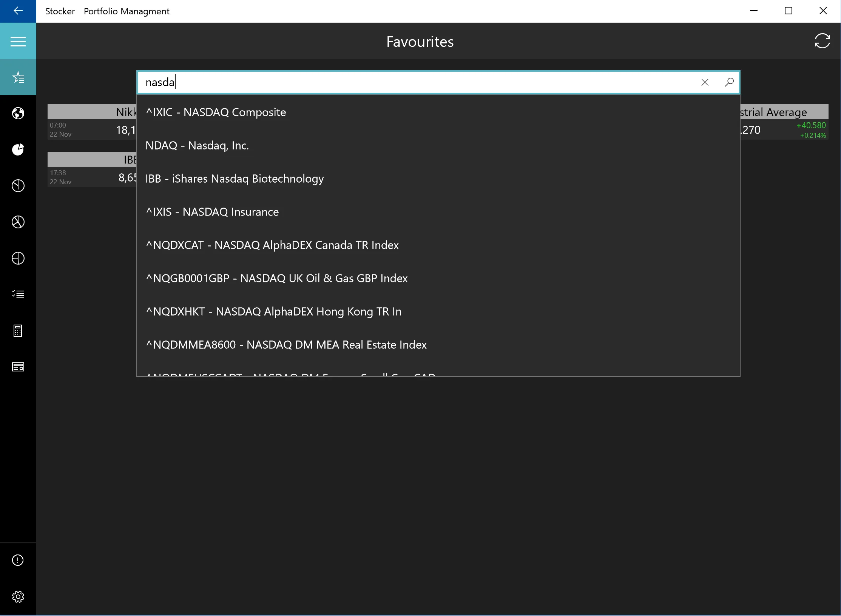Open the filled pie chart sidebar icon
Screen dimensions: 841x616
[x=18, y=149]
